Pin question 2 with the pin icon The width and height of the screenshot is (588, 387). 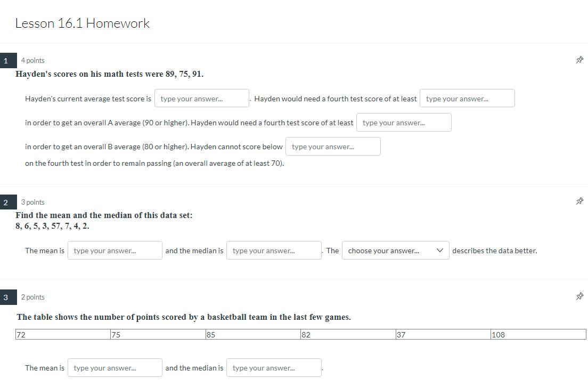coord(579,201)
